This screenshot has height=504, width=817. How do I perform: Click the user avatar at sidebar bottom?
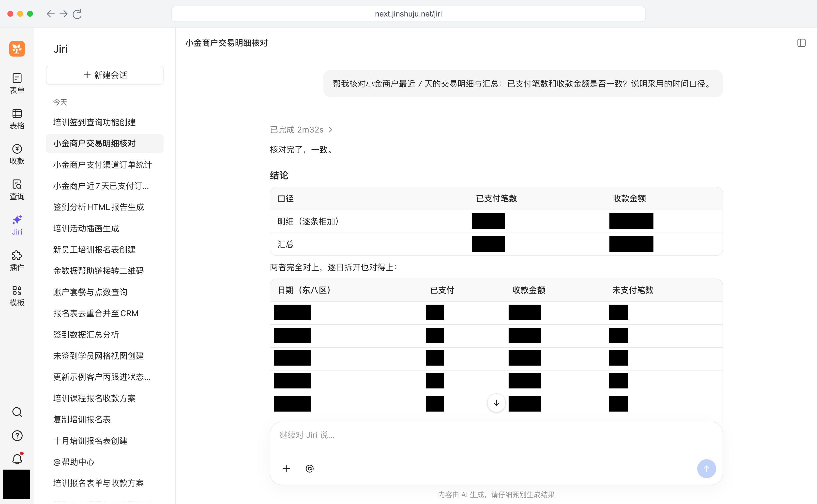[x=16, y=484]
